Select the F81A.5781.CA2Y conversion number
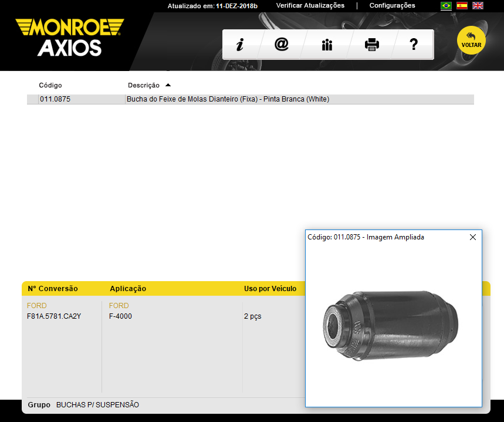The width and height of the screenshot is (504, 422). [x=54, y=316]
